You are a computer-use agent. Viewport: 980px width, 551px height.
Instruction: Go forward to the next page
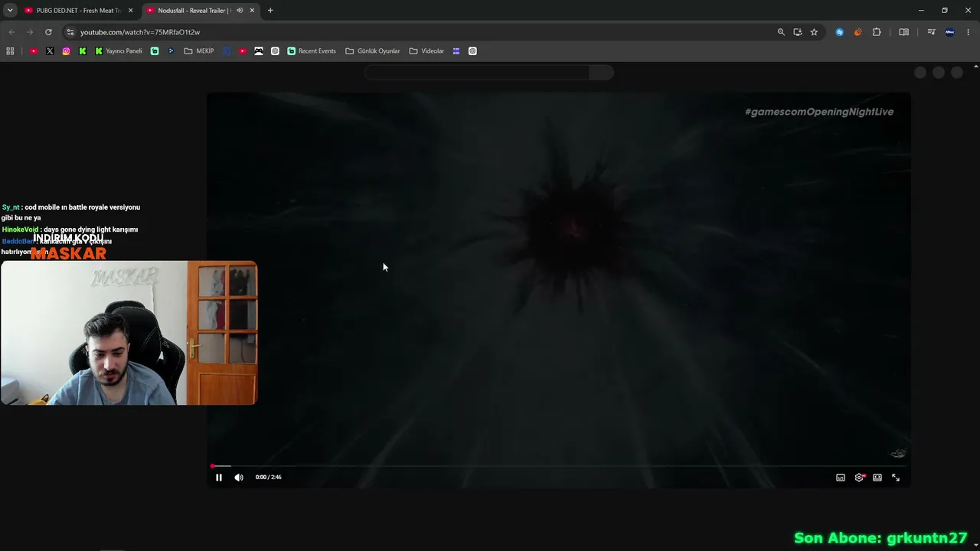[x=30, y=32]
